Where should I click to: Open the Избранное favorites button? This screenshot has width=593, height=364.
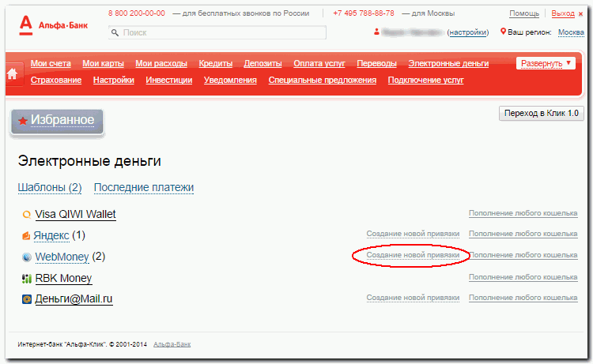(x=57, y=122)
